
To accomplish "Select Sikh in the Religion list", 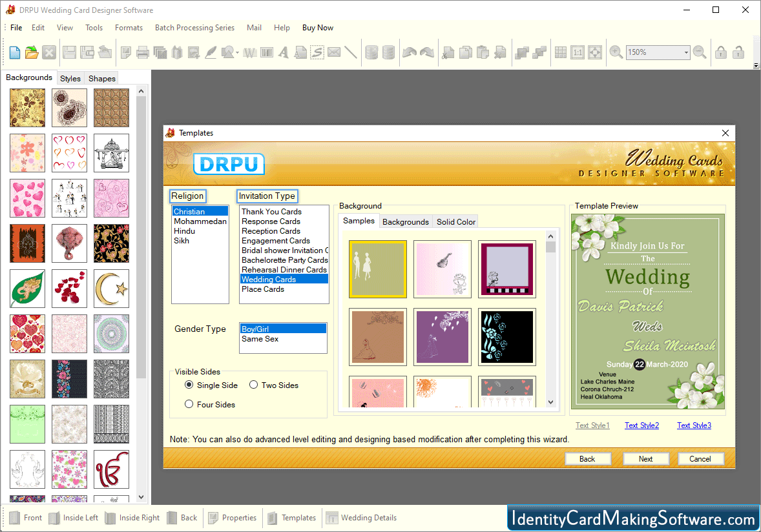I will pyautogui.click(x=200, y=241).
